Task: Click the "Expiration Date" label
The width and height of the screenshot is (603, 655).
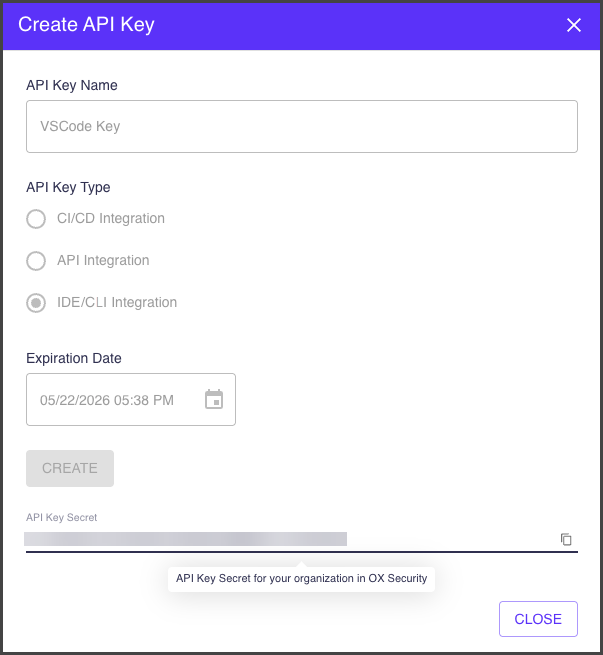Action: (x=74, y=358)
